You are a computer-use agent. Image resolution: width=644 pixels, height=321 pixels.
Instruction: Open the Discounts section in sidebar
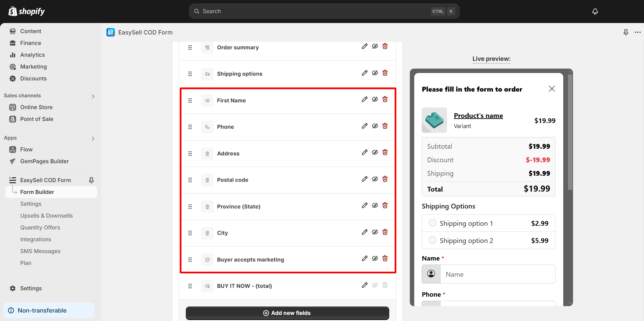click(x=33, y=78)
